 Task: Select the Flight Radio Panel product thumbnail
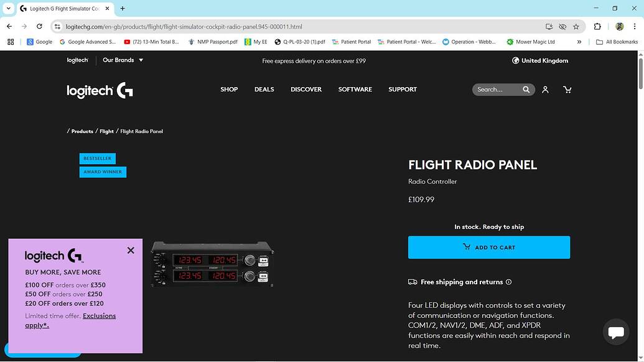click(x=212, y=264)
